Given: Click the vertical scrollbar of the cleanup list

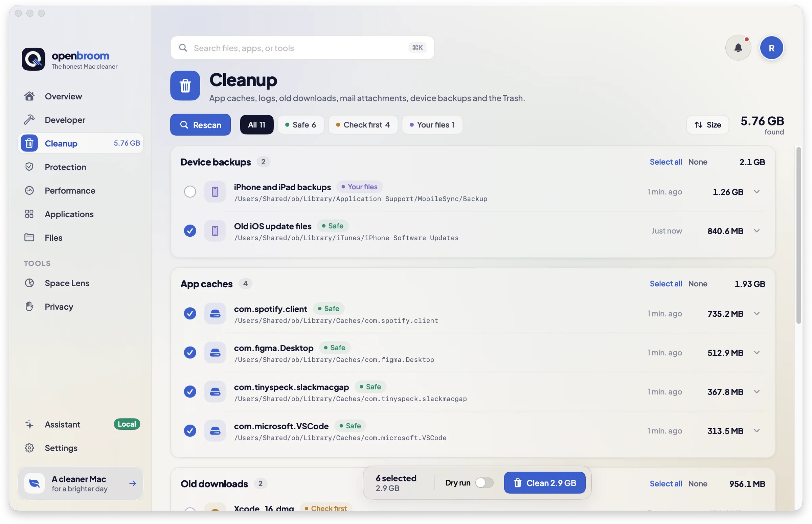Looking at the screenshot, I should tap(798, 235).
